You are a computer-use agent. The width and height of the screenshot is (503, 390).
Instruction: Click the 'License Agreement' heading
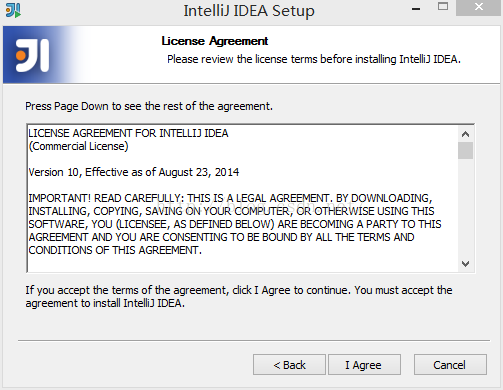(215, 41)
